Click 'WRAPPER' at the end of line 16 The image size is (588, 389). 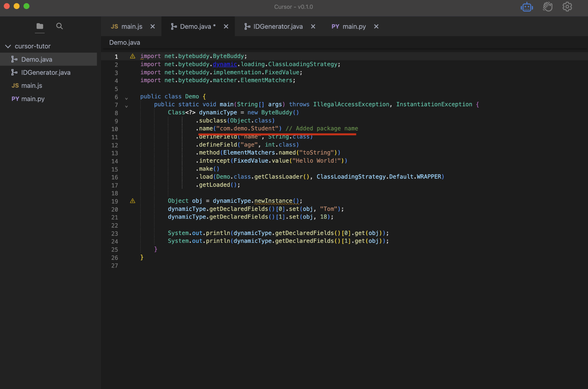429,177
